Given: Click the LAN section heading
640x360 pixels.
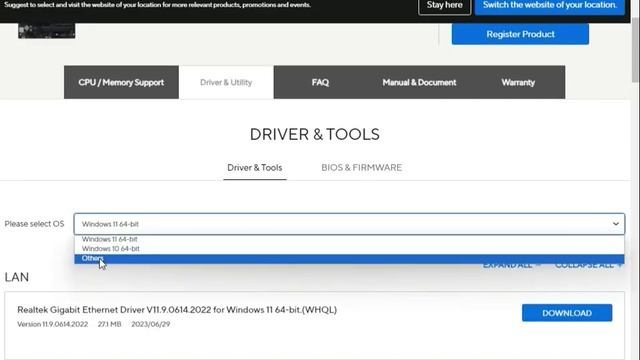Looking at the screenshot, I should pos(17,277).
